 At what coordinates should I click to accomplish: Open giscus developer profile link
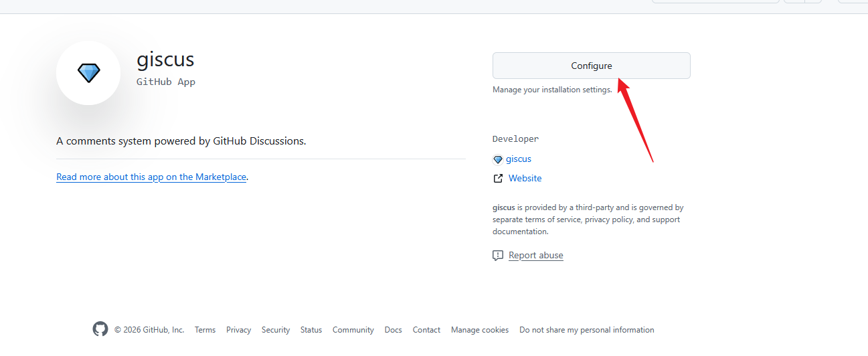pos(519,159)
